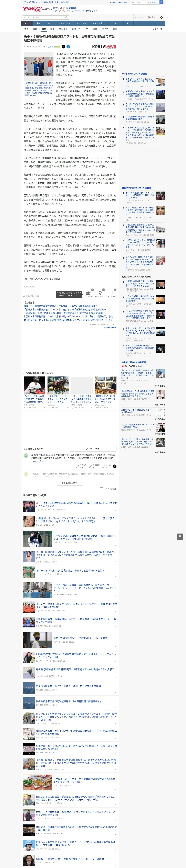Click the Yahoo! JAPAN news logo

[37, 9]
